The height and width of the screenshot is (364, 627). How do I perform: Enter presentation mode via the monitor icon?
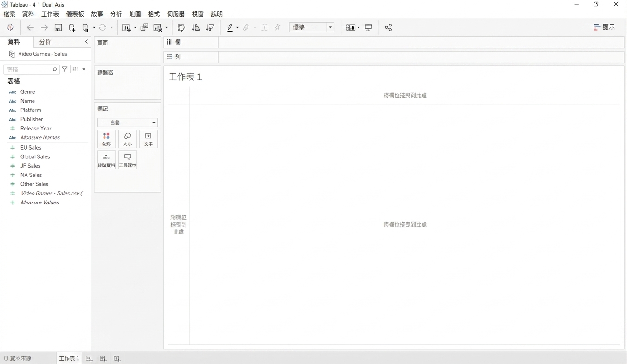pyautogui.click(x=368, y=28)
